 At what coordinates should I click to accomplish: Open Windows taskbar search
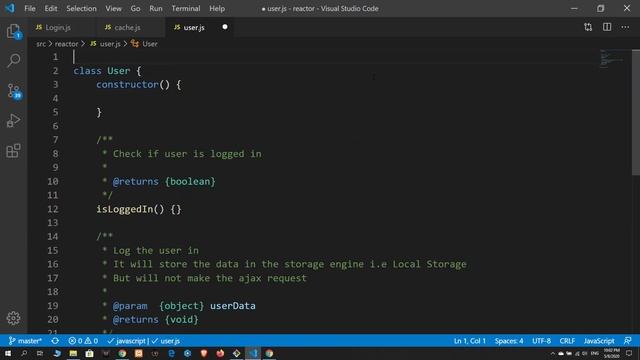[24, 353]
